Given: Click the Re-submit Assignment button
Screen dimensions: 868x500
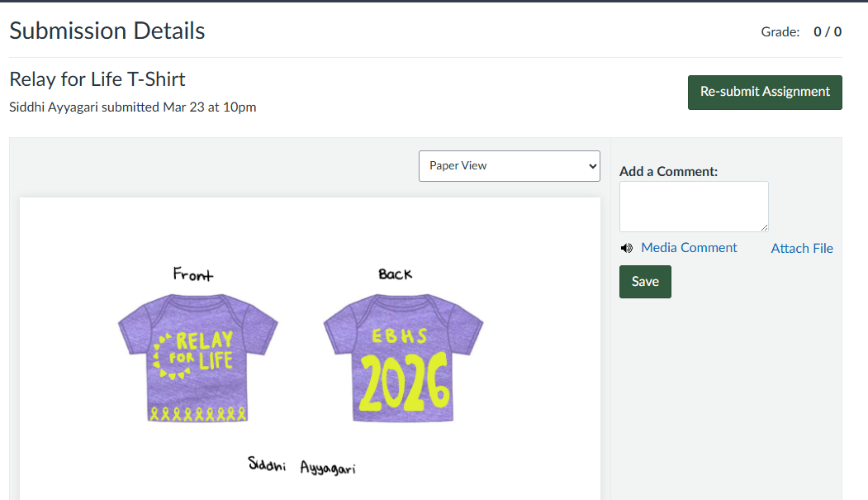Looking at the screenshot, I should [765, 92].
